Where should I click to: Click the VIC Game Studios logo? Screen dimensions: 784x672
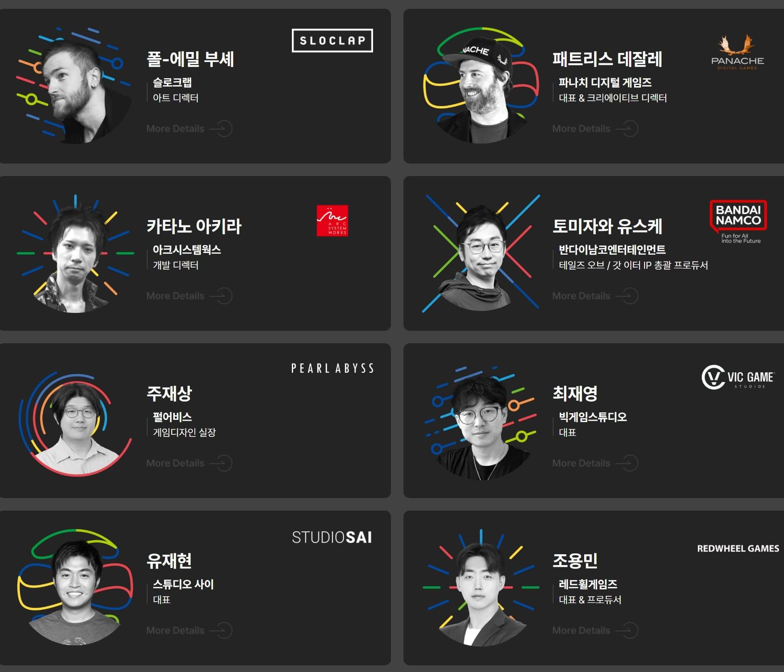(x=737, y=377)
